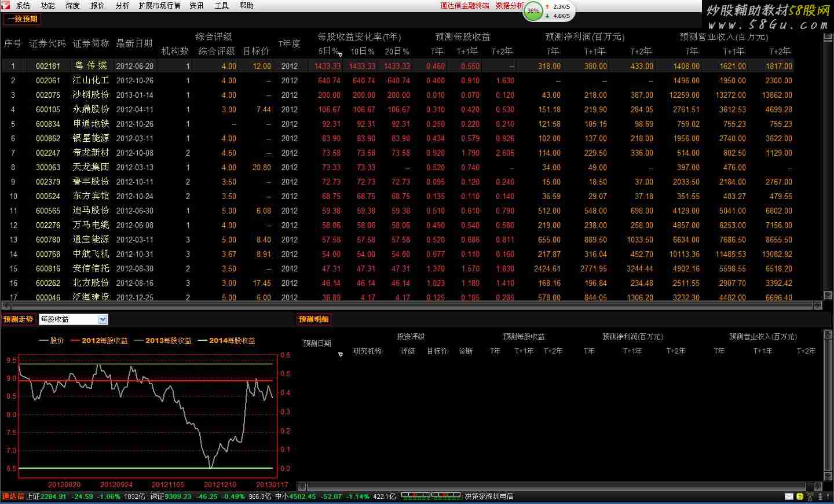The width and height of the screenshot is (834, 504).
Task: Select the 预测明细 panel tab
Action: click(313, 319)
